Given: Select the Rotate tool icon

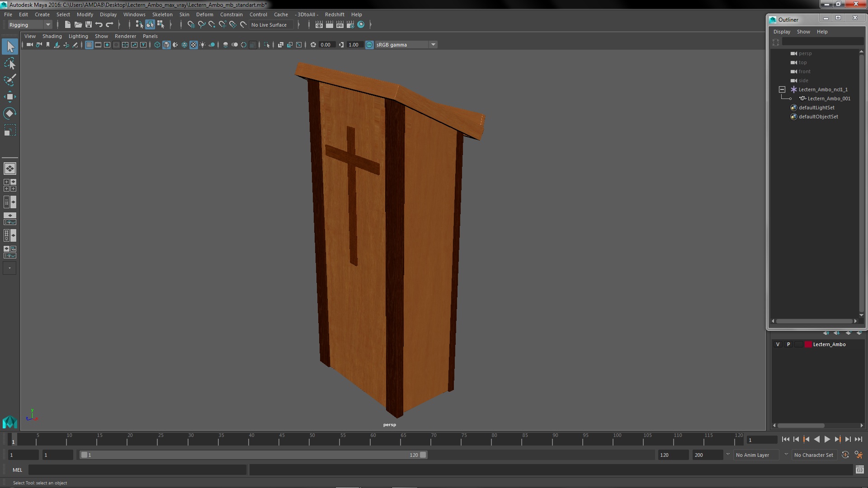Looking at the screenshot, I should pos(9,113).
